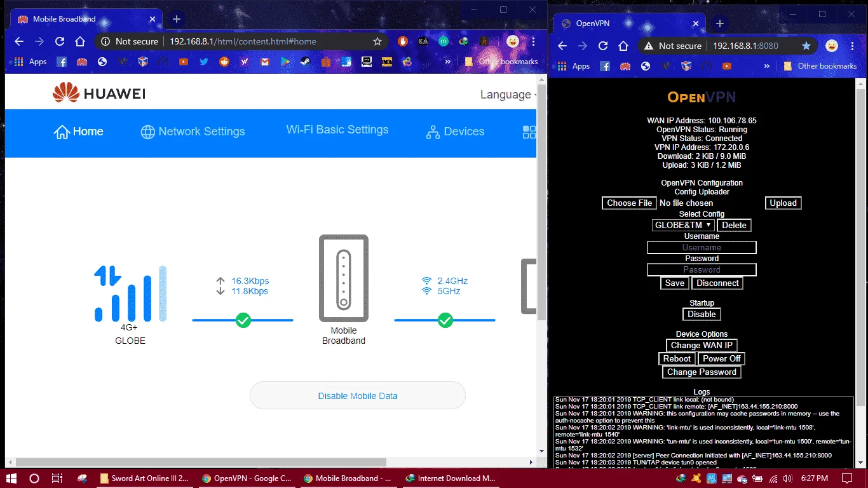Open the Cortana search circle

34,478
